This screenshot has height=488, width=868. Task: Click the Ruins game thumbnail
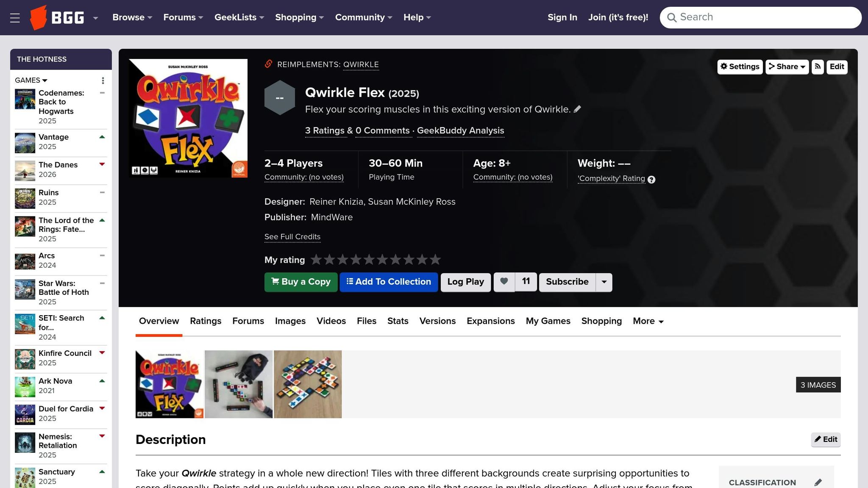tap(25, 198)
